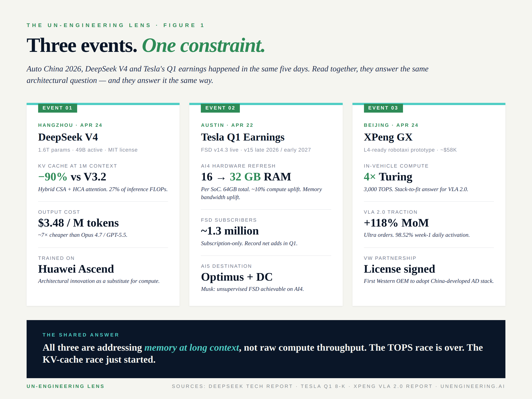The width and height of the screenshot is (532, 399).
Task: Click "Musk: unsupervised FSD achievable on AI4."
Action: 252,289
